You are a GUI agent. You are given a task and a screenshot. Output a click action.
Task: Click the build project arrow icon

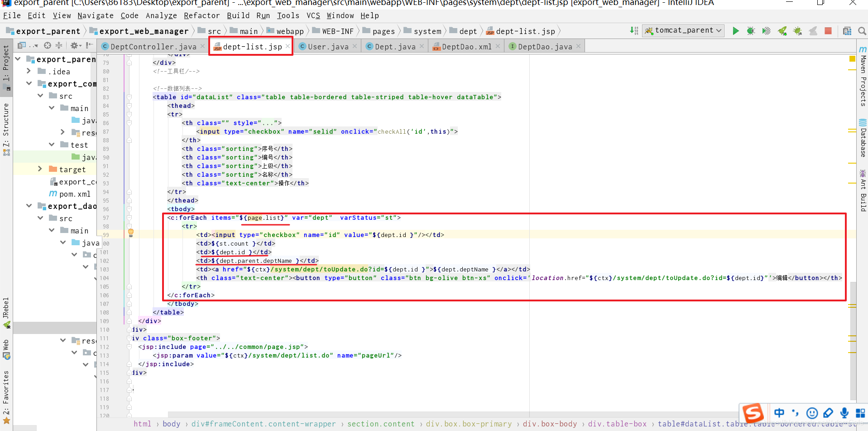(634, 31)
